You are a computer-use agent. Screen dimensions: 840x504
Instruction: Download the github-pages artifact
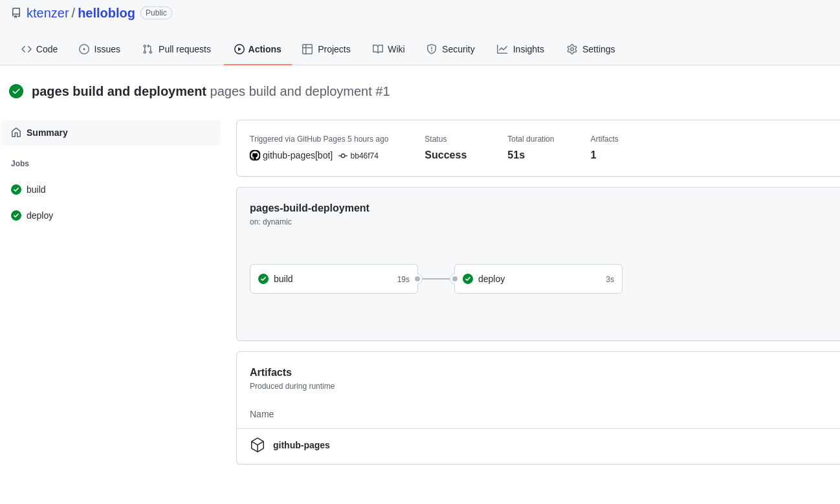coord(302,445)
